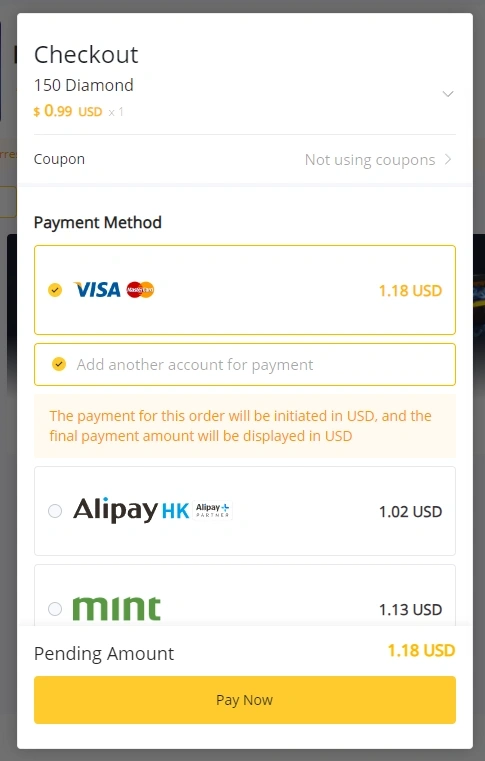Click the dollar sign on item price

37,112
